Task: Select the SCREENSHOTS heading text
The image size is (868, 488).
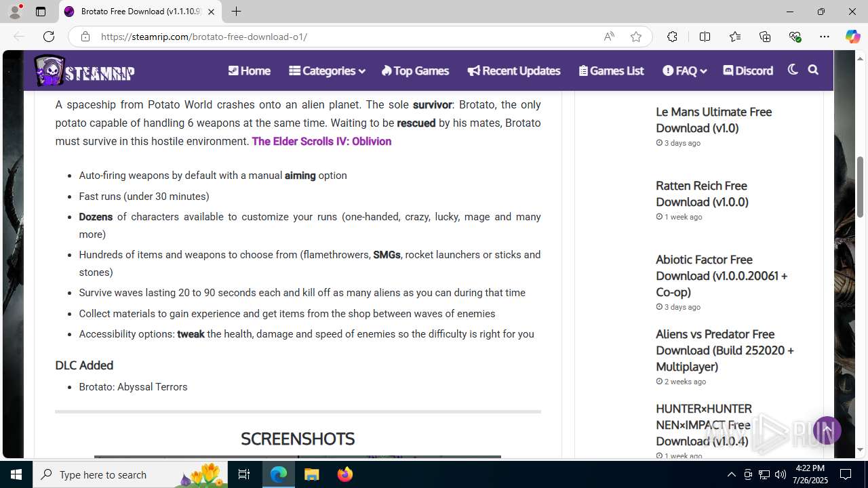Action: pyautogui.click(x=298, y=439)
